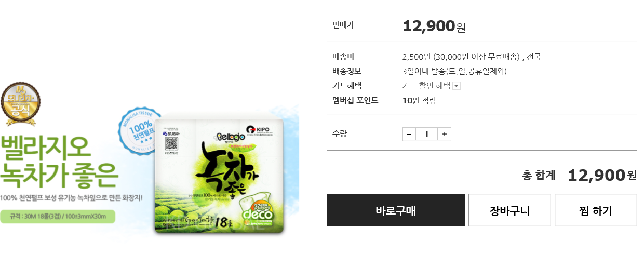Viewport: 644px width, 254px height.
Task: Click the quantity input field showing 1
Action: [427, 134]
